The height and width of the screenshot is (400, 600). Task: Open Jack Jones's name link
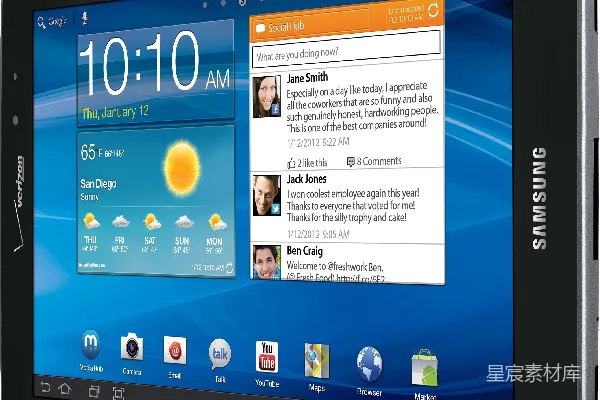pos(307,179)
